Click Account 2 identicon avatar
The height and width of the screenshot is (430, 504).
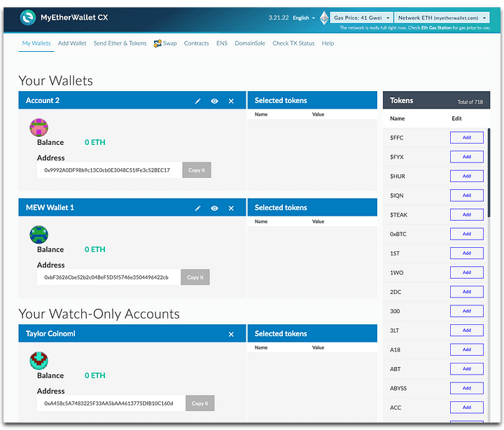click(x=39, y=127)
